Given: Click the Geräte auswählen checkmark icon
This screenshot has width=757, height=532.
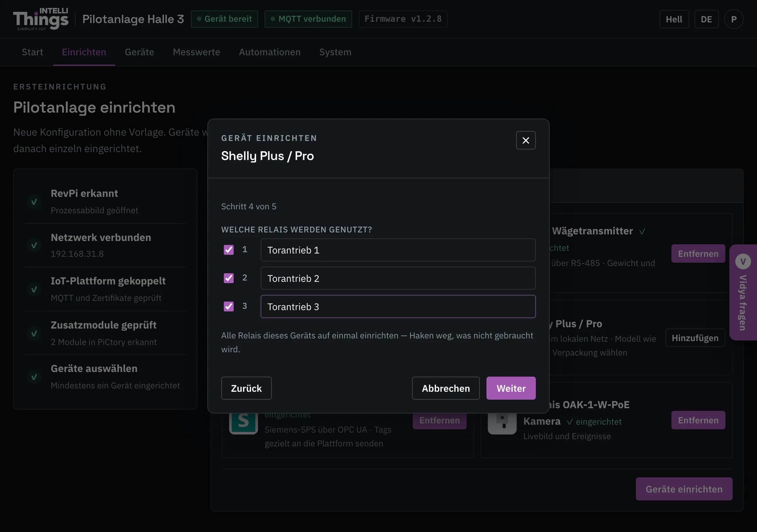Looking at the screenshot, I should (34, 377).
